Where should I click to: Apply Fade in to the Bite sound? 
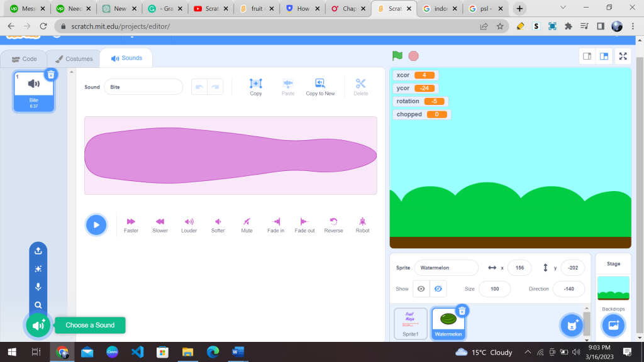[x=275, y=221]
